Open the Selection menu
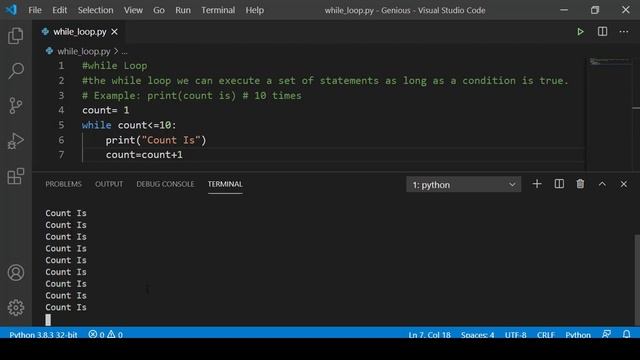Screen dimensions: 640x360 pyautogui.click(x=96, y=10)
